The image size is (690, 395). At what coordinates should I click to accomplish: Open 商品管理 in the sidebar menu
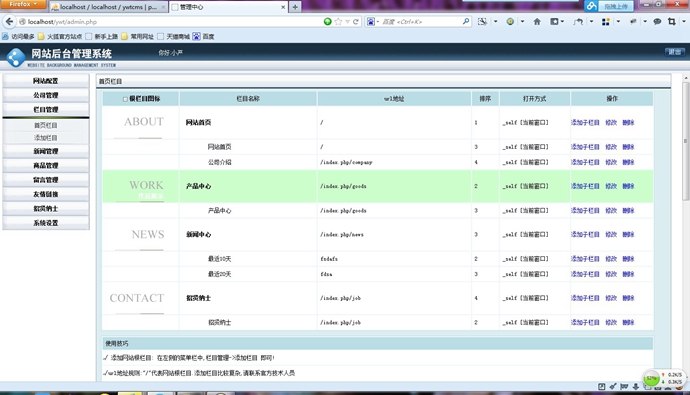(46, 166)
